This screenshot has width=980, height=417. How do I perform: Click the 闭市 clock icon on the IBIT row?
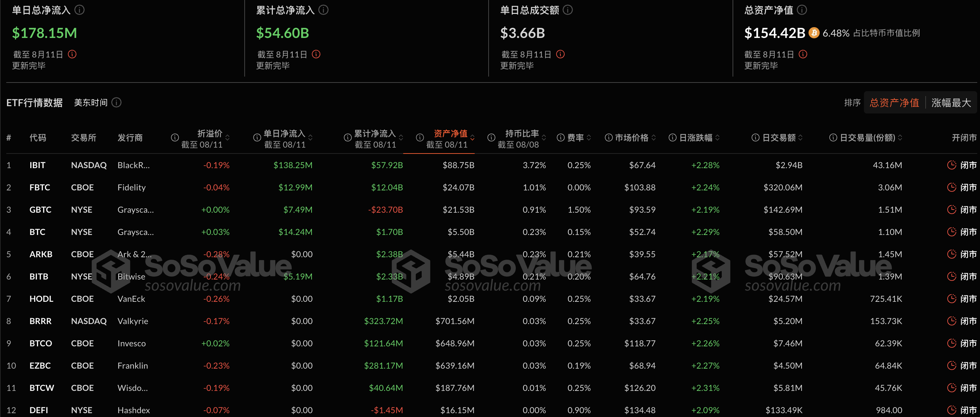point(952,165)
